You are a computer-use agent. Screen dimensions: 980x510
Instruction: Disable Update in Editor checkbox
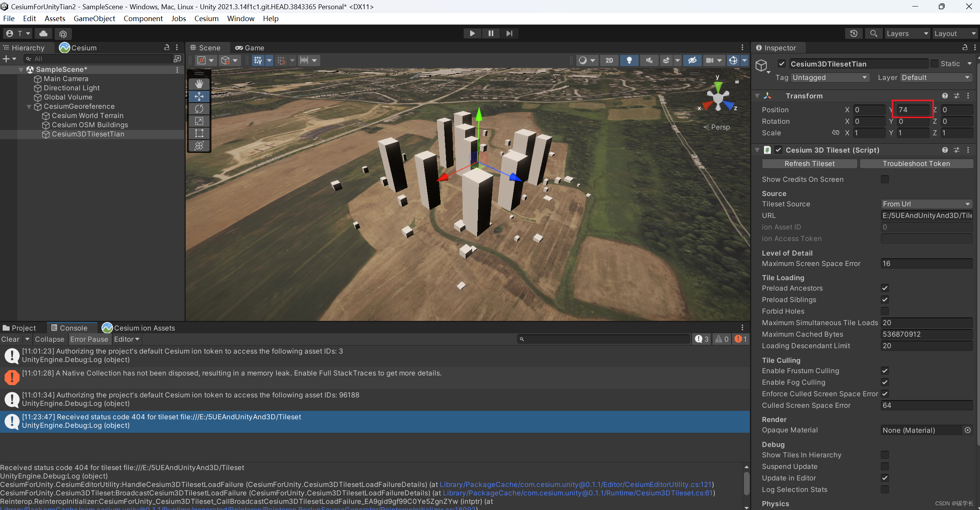(885, 478)
